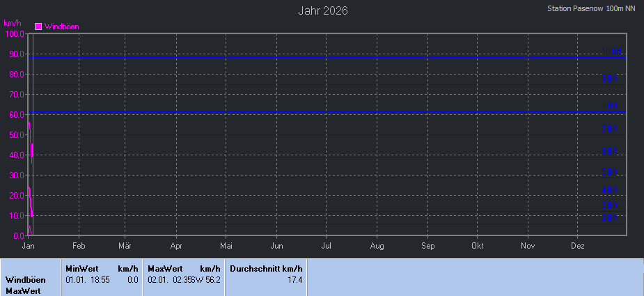The width and height of the screenshot is (644, 296).
Task: Click the Jul label on the month axis
Action: [x=327, y=247]
